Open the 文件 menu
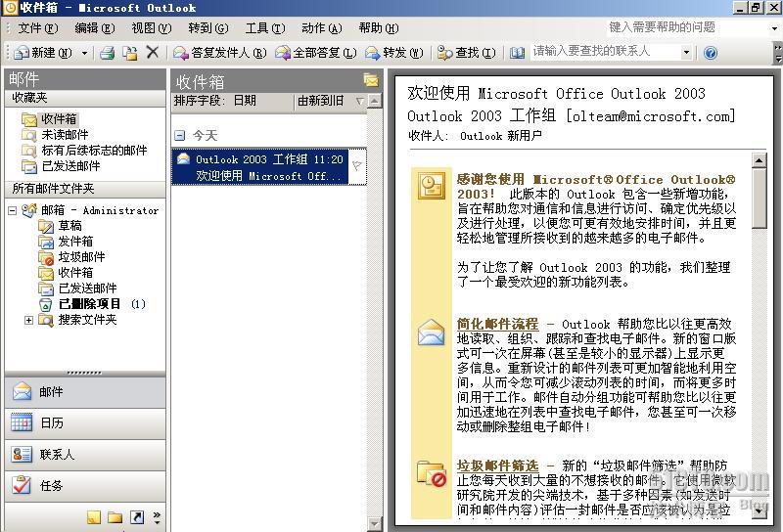The width and height of the screenshot is (783, 532). click(x=38, y=28)
